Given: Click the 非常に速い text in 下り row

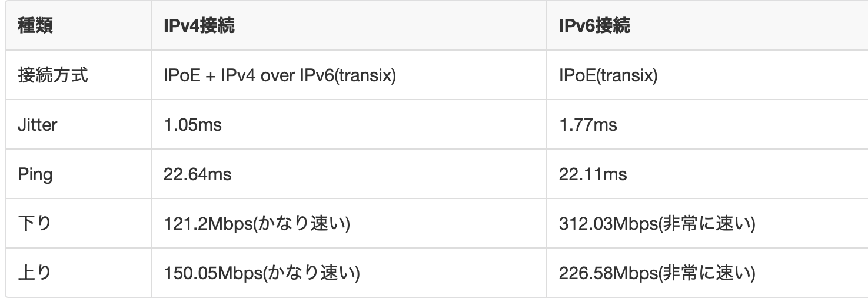Looking at the screenshot, I should 707,224.
